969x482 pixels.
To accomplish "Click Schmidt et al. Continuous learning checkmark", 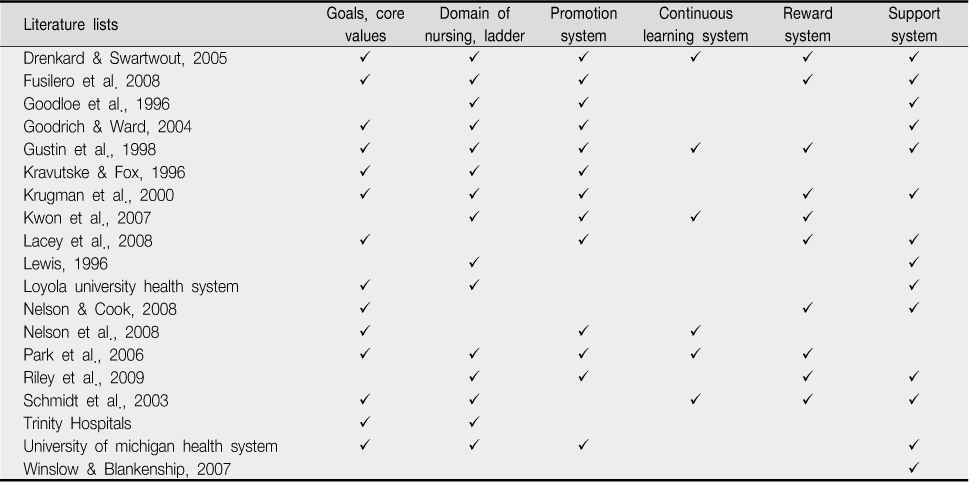I will 695,399.
